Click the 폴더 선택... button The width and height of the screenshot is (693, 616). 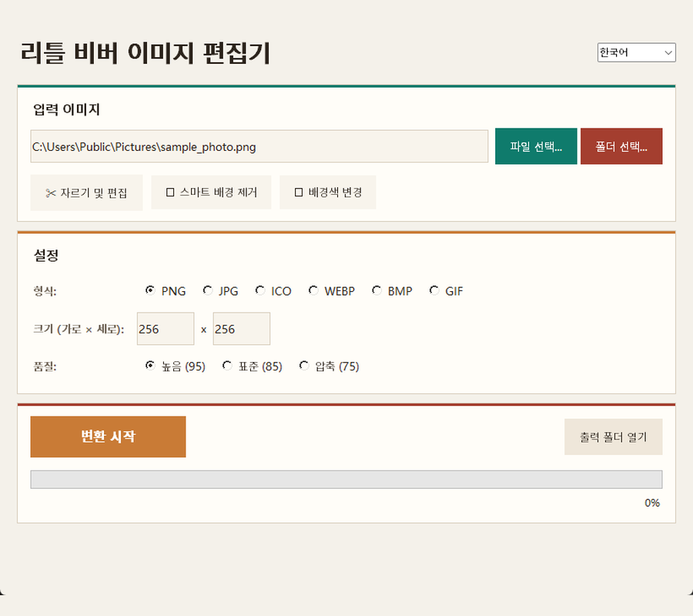(x=621, y=146)
